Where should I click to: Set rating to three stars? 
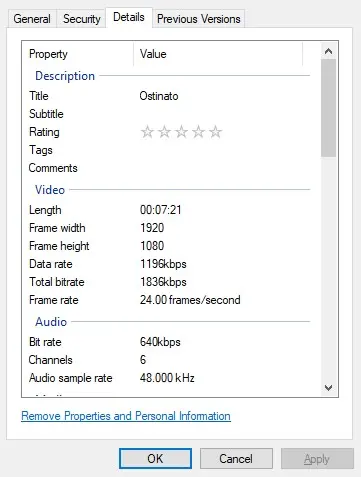[181, 132]
